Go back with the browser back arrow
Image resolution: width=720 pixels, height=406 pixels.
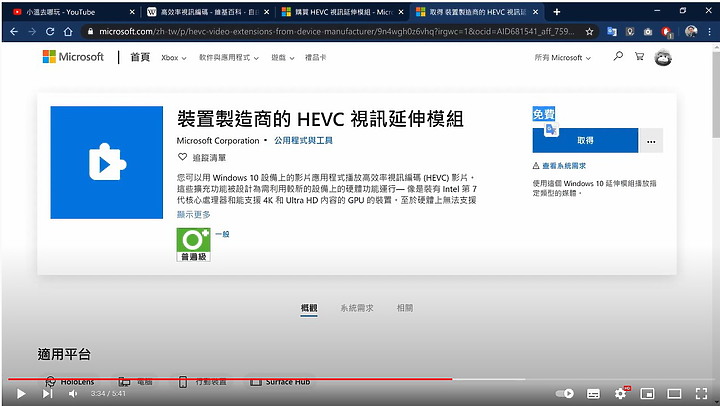(14, 32)
